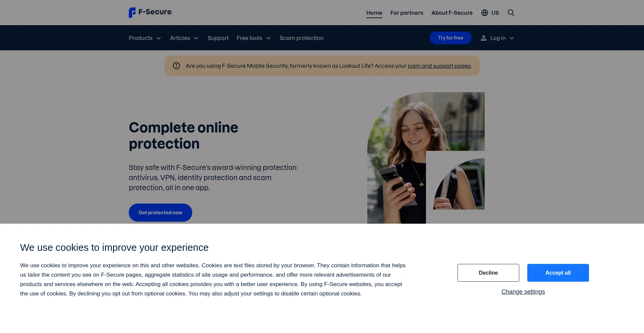
Task: Click the user profile icon
Action: pyautogui.click(x=483, y=38)
